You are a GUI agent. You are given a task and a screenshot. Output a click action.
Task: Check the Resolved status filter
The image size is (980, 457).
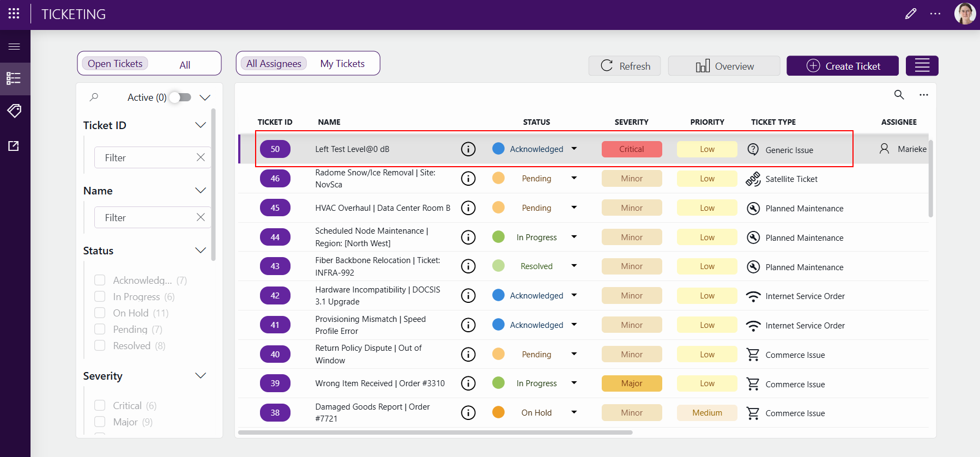pyautogui.click(x=100, y=345)
